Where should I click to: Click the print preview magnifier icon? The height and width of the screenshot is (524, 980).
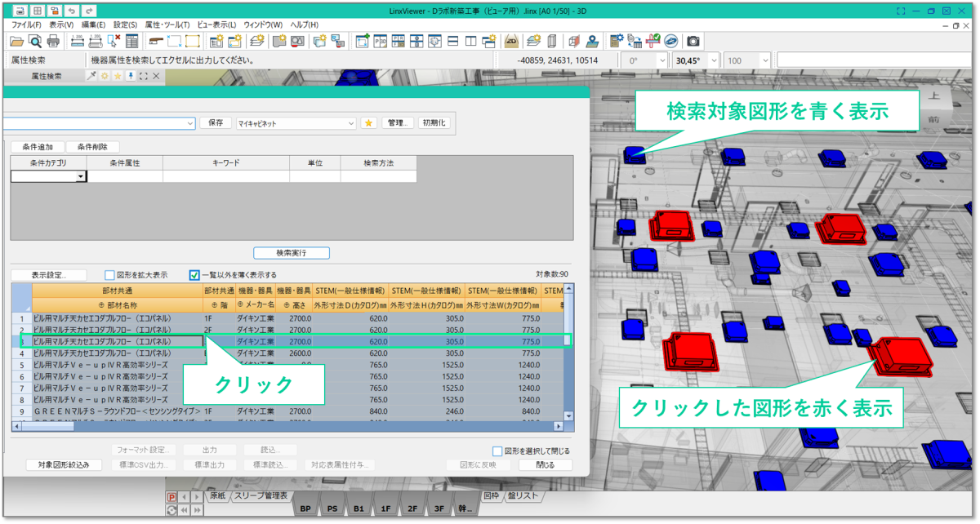coord(35,41)
